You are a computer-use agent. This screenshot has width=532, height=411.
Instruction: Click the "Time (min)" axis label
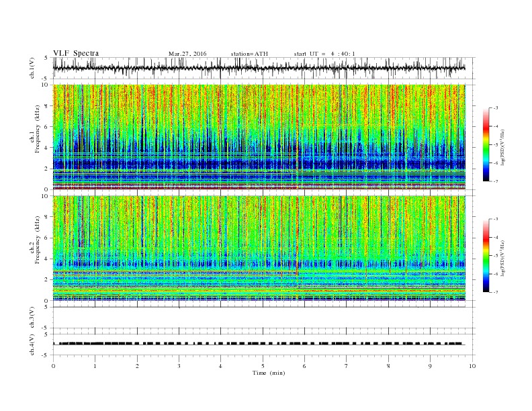click(x=269, y=373)
